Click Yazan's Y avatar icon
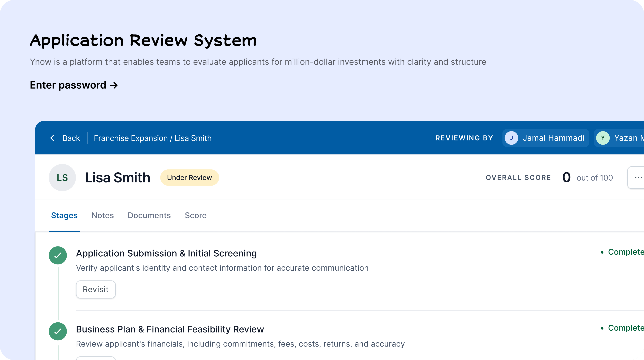The width and height of the screenshot is (644, 360). coord(603,138)
